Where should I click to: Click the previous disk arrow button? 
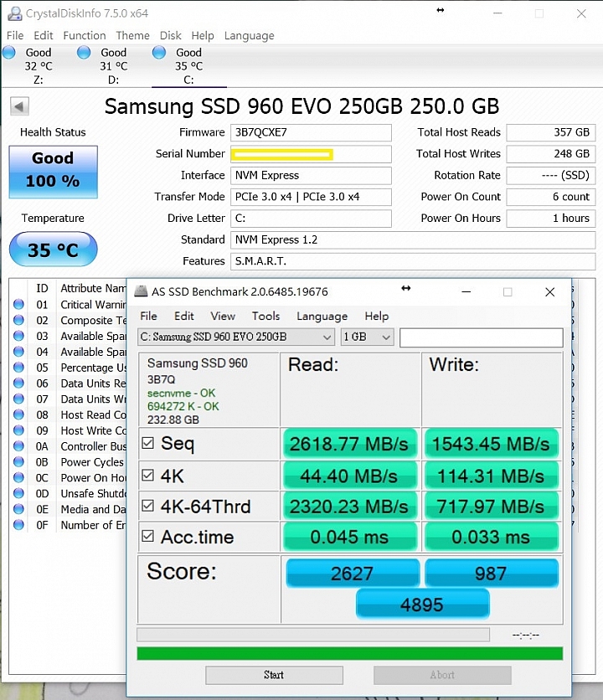[x=19, y=106]
